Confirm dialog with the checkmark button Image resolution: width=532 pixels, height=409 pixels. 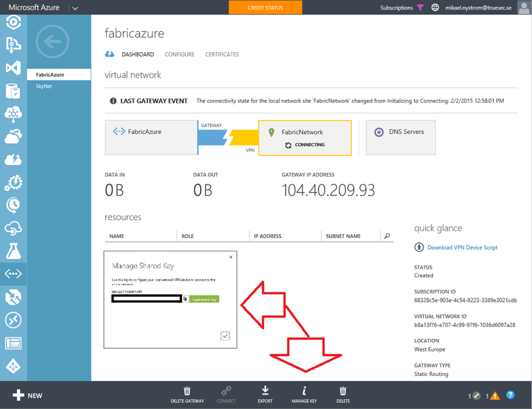click(225, 336)
